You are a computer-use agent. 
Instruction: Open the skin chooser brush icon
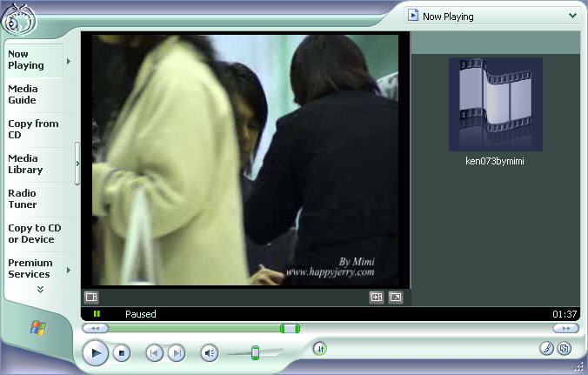[547, 348]
